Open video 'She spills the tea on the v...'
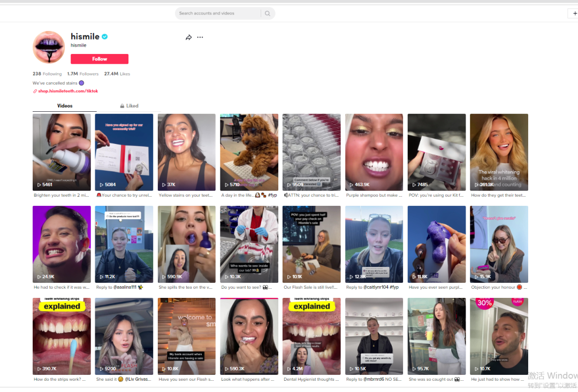Viewport: 578px width, 392px height. click(x=187, y=244)
